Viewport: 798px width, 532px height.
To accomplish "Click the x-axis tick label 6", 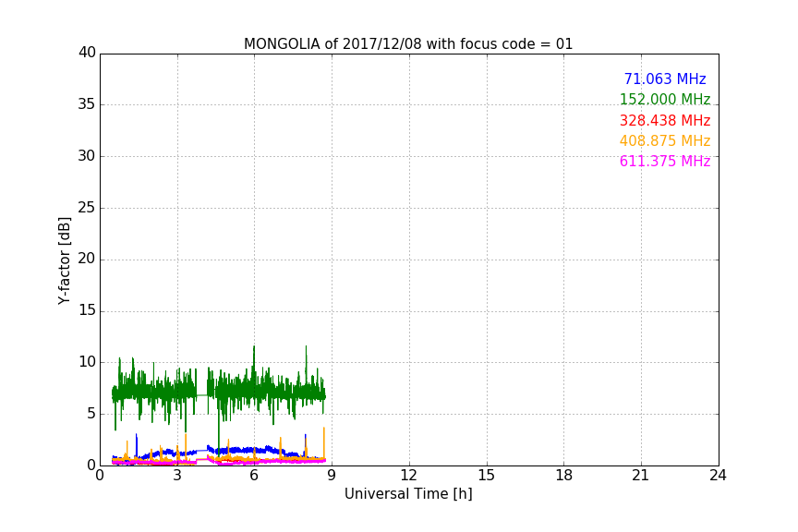I will (x=254, y=476).
